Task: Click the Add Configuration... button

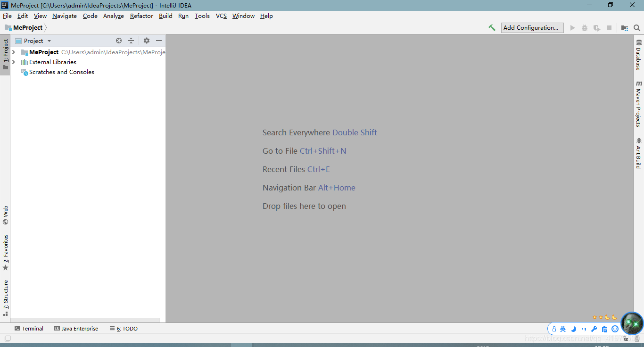Action: 532,28
